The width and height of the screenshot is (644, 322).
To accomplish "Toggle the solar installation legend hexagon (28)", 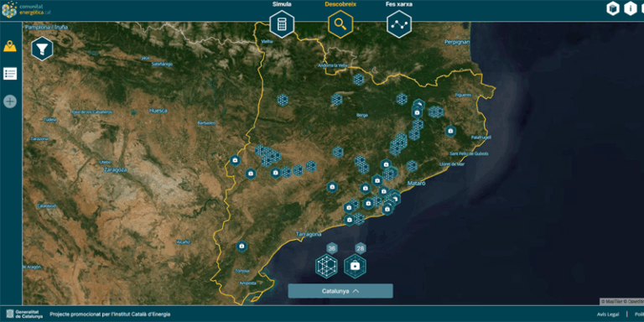I will [356, 266].
